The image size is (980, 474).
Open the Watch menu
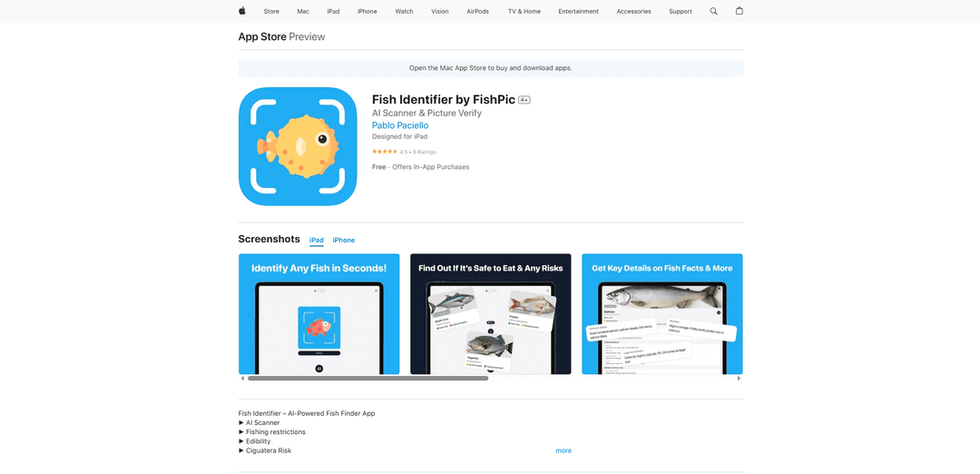(404, 11)
